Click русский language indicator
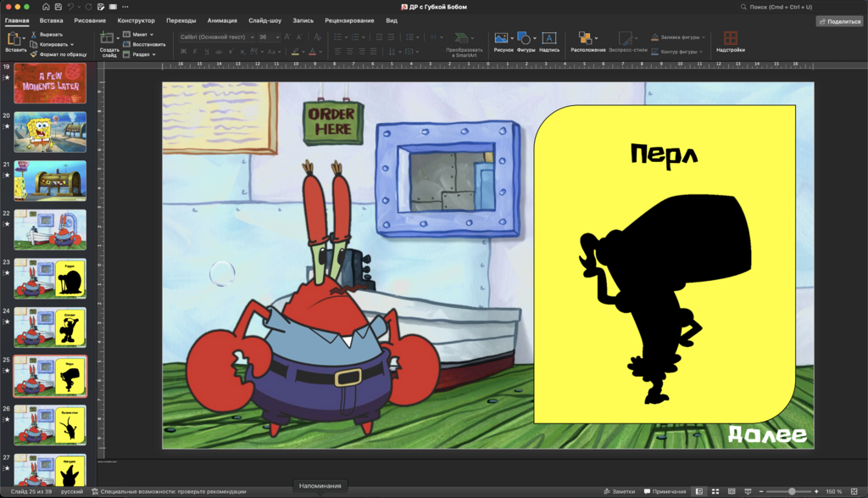The image size is (868, 498). pos(72,491)
